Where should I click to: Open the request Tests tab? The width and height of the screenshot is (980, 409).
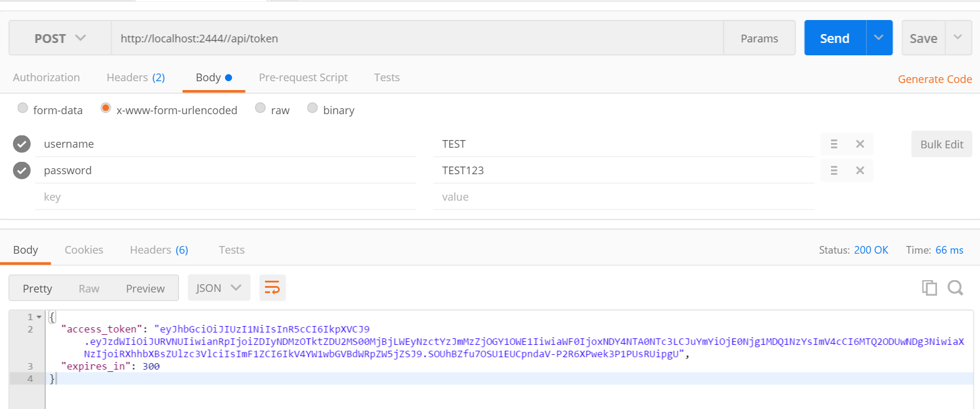(387, 78)
